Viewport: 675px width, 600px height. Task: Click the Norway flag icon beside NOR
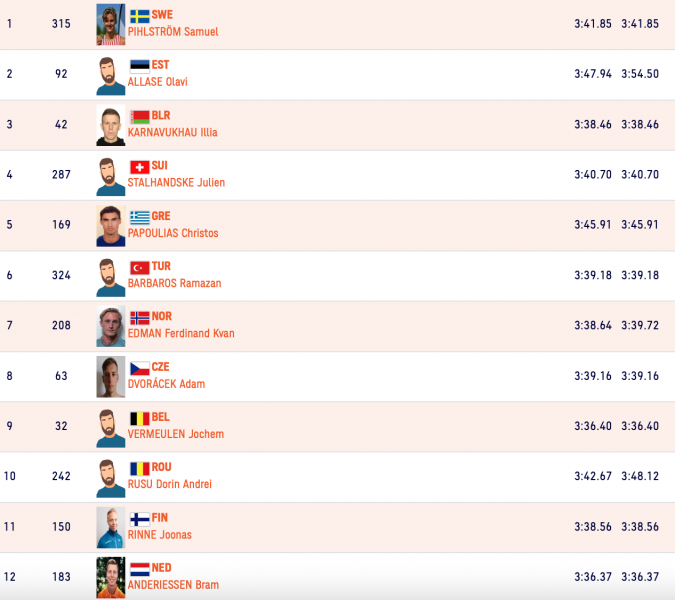click(x=139, y=318)
